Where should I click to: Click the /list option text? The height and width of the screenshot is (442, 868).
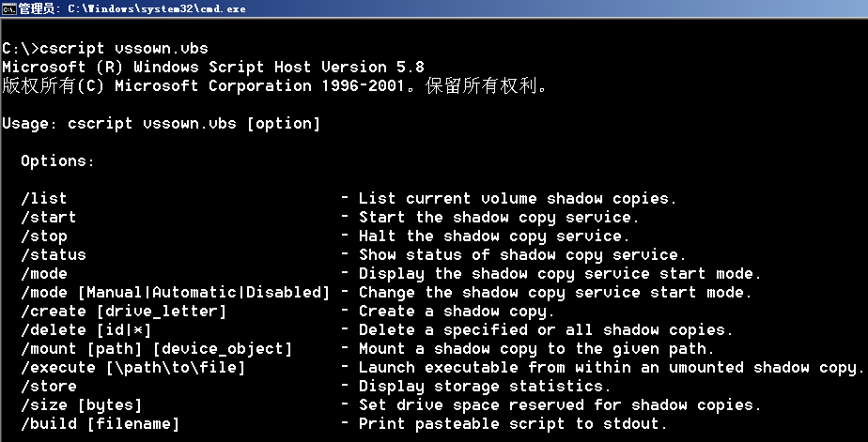[44, 198]
